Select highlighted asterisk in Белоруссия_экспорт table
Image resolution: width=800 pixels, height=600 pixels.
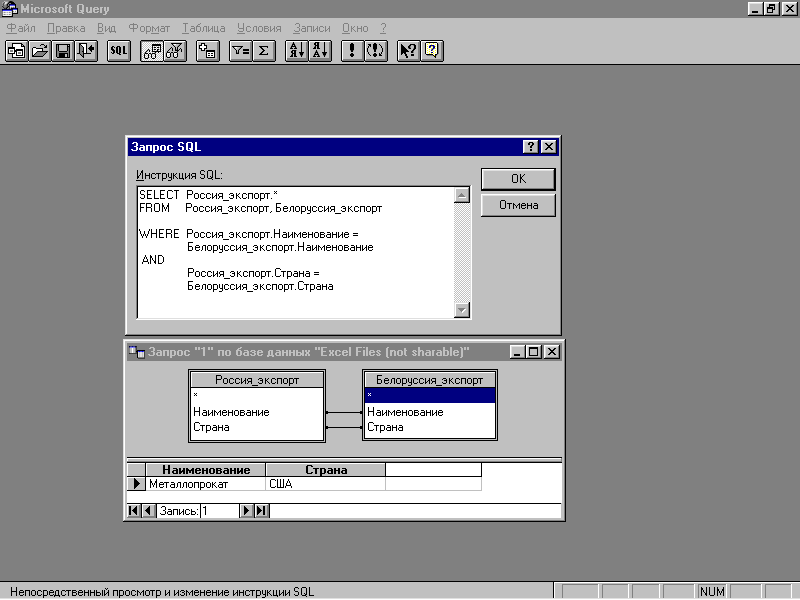(x=430, y=395)
